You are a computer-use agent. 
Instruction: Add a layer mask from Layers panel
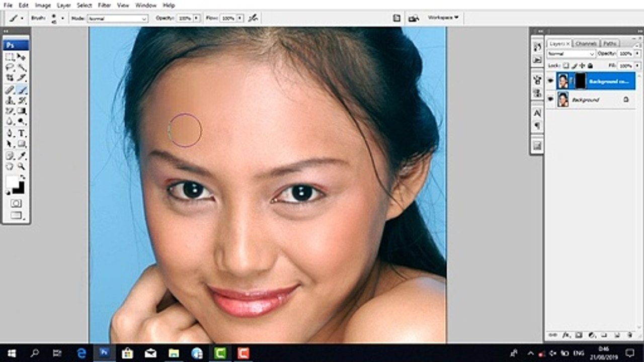point(579,335)
